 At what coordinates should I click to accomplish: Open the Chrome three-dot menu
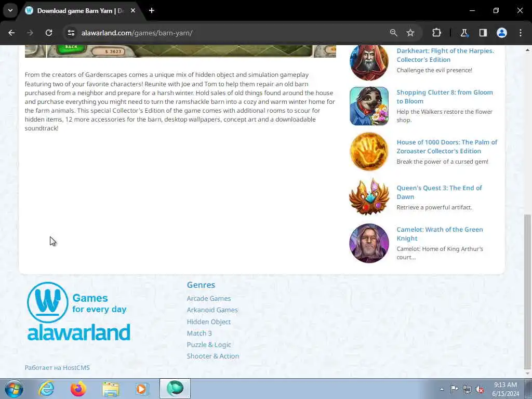(x=521, y=33)
